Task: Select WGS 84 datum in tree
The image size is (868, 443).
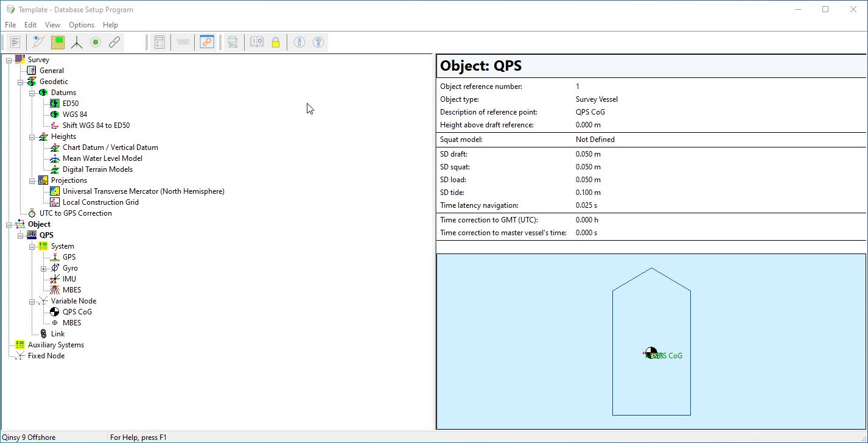Action: tap(74, 115)
